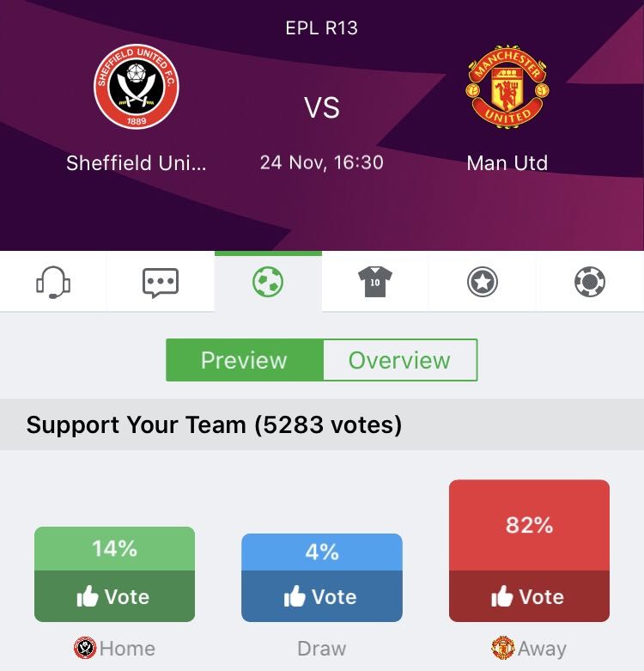The image size is (644, 671).
Task: Open the chat bubble tab
Action: [x=161, y=282]
